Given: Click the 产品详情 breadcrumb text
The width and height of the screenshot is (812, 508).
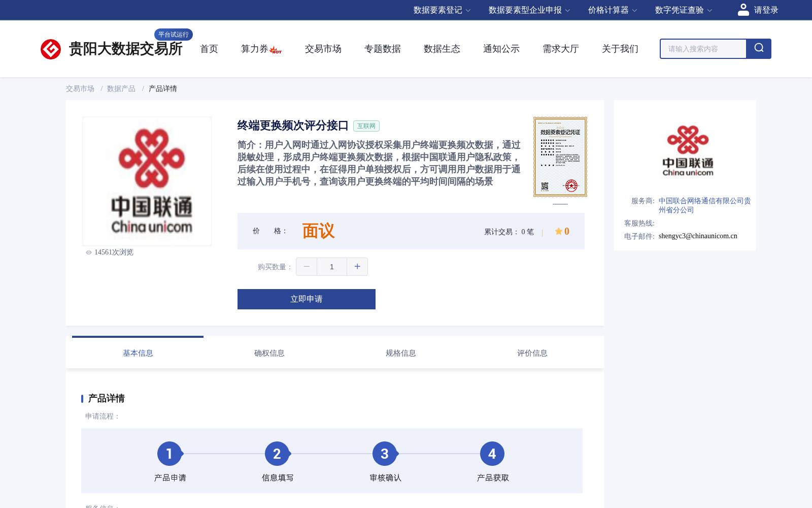Looking at the screenshot, I should (163, 88).
